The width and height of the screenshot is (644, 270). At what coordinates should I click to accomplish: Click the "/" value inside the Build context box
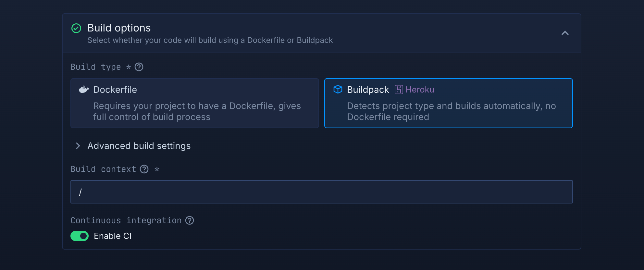81,192
